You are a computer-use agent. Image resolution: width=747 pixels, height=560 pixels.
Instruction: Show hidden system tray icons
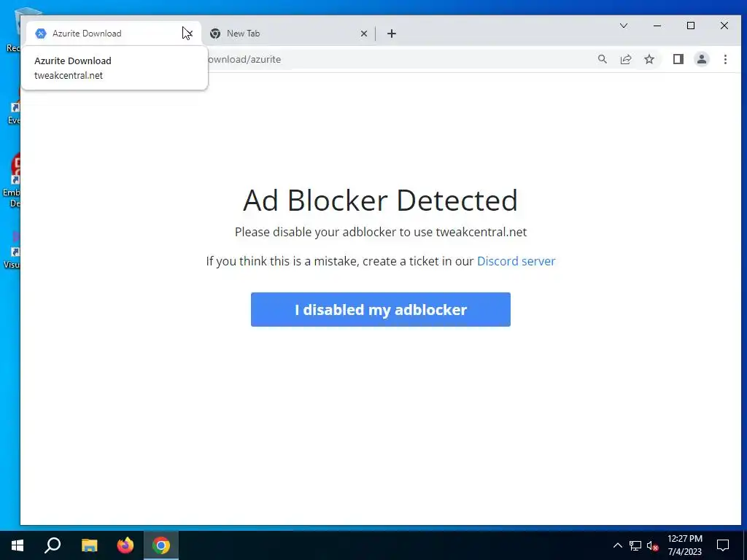[617, 545]
